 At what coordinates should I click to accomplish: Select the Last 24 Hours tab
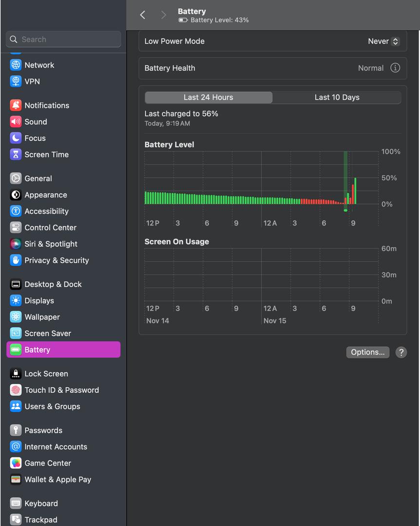[209, 97]
